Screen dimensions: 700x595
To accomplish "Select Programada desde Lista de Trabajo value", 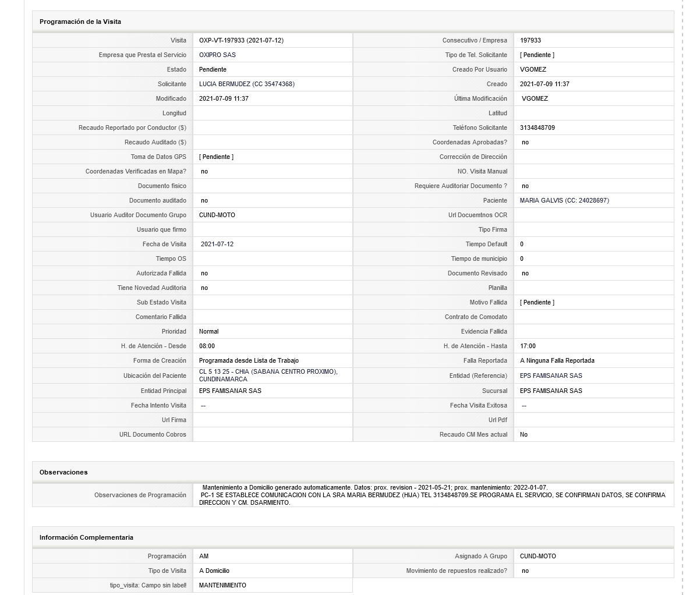I will pos(249,360).
